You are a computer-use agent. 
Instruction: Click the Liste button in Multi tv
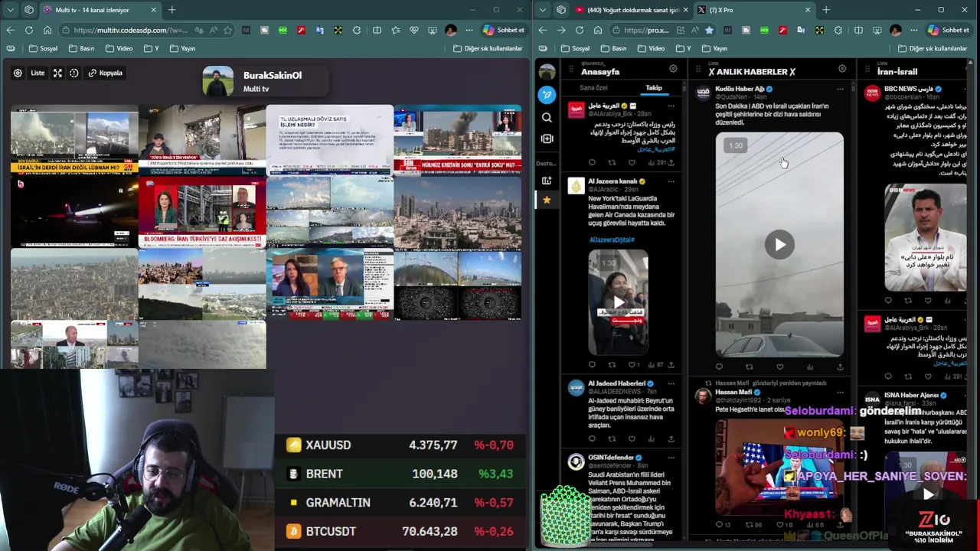38,73
